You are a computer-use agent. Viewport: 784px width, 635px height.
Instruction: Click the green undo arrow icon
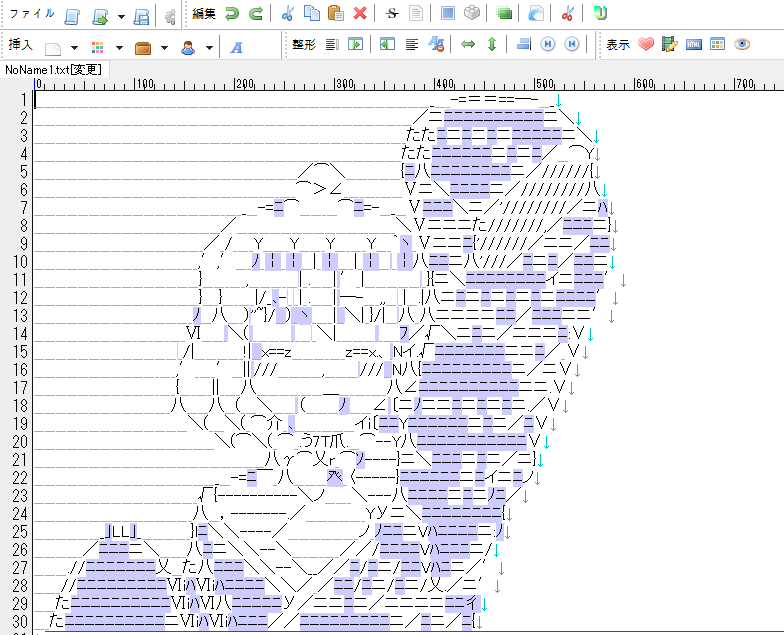[x=232, y=14]
